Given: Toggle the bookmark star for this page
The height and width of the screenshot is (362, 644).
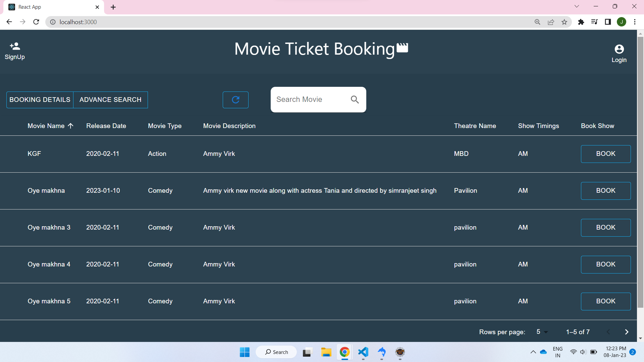Looking at the screenshot, I should [x=565, y=22].
